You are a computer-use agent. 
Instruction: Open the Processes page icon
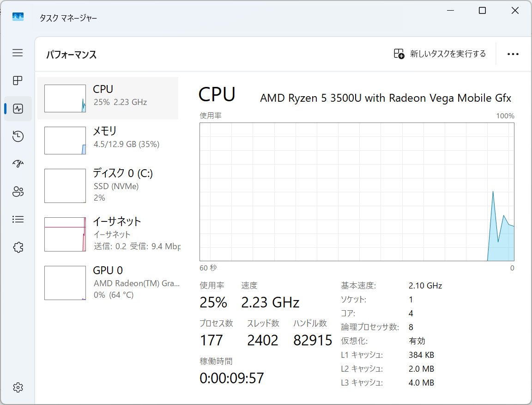[x=18, y=81]
